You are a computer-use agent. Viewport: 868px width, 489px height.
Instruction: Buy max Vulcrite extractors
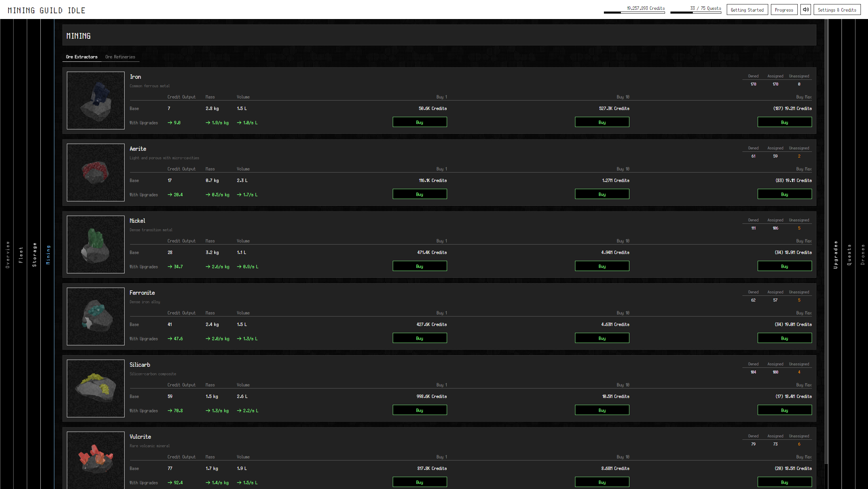(x=784, y=482)
